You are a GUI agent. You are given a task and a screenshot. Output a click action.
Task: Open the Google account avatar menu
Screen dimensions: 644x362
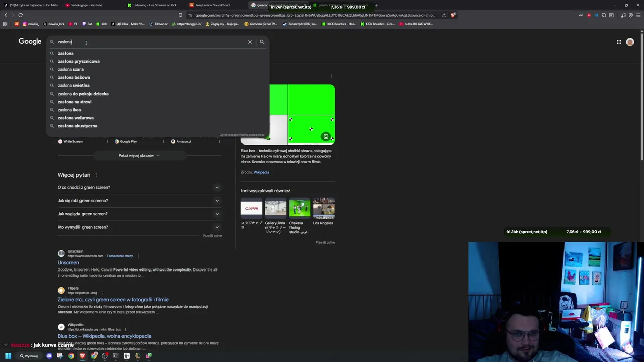pos(630,42)
